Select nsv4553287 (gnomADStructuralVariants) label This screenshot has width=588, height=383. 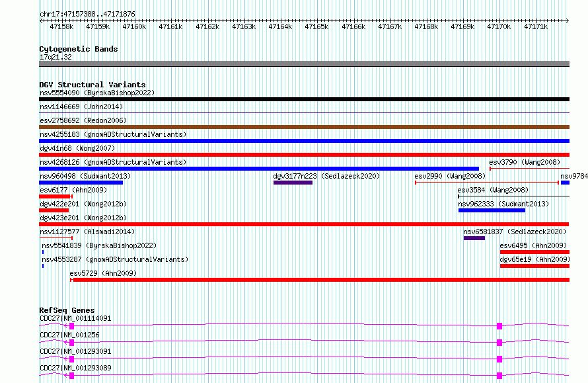[x=115, y=259]
